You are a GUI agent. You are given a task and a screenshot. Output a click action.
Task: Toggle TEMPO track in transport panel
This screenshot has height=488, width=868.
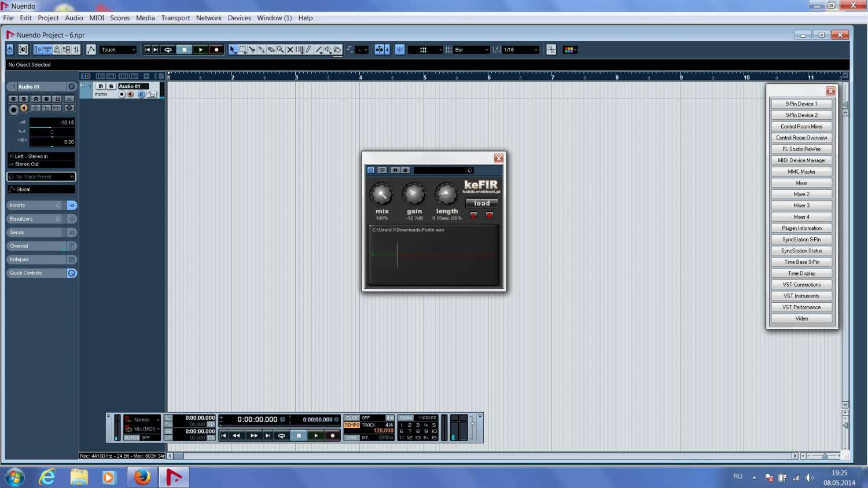pos(352,425)
